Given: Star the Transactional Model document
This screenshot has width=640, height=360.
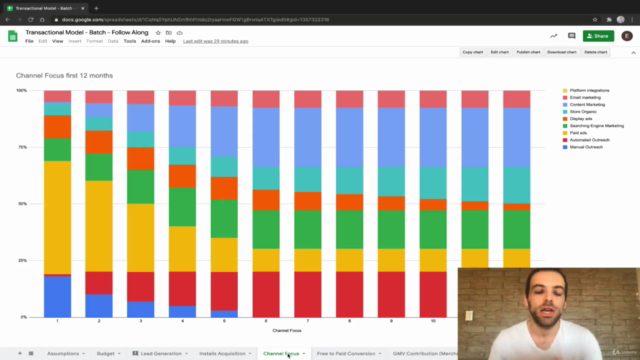Looking at the screenshot, I should point(158,33).
